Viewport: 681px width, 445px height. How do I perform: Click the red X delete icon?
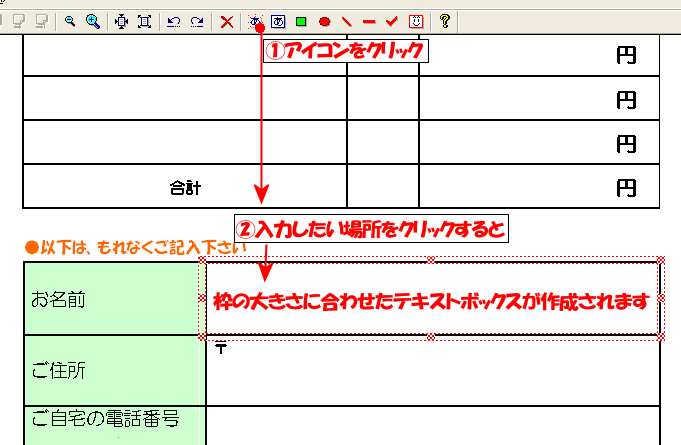227,20
